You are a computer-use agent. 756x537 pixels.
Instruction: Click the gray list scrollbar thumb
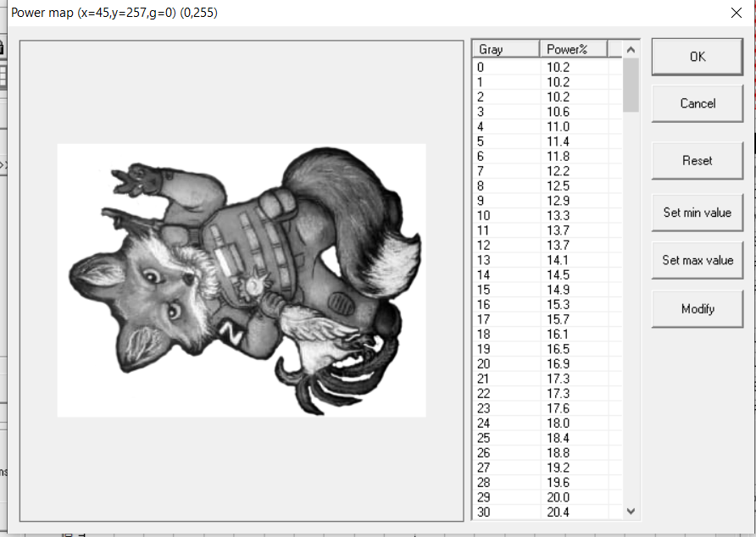pos(631,85)
